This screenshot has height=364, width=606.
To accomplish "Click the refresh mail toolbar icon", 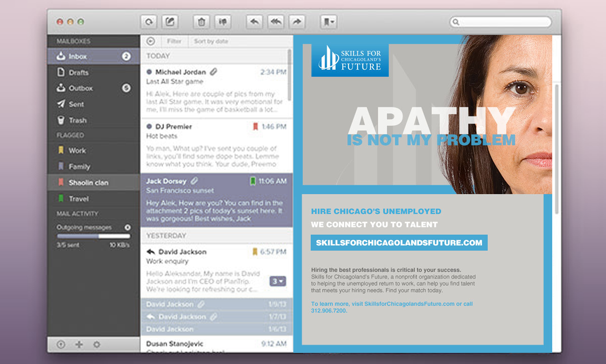I will tap(149, 22).
